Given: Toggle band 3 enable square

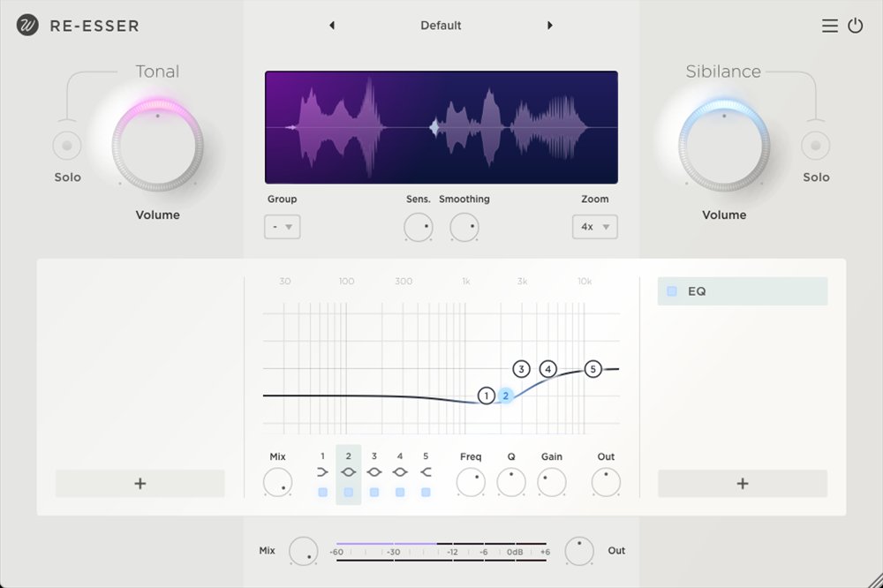Looking at the screenshot, I should (x=374, y=493).
